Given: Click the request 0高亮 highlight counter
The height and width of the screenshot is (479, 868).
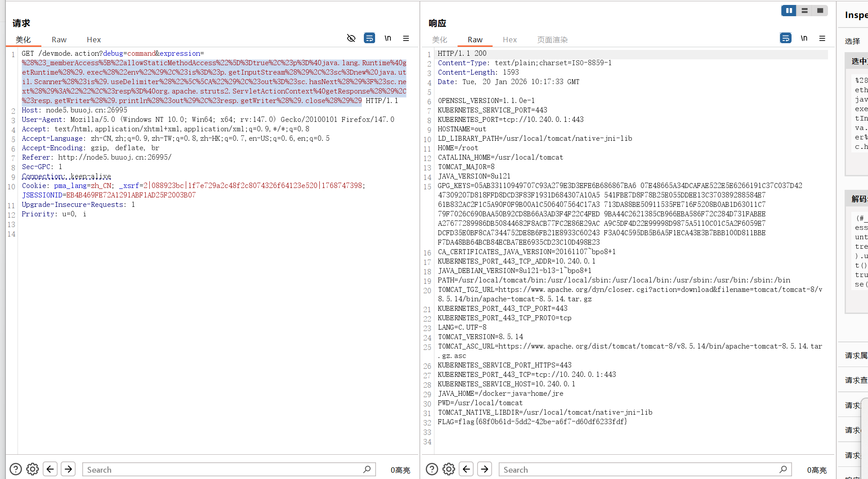Looking at the screenshot, I should [x=400, y=470].
